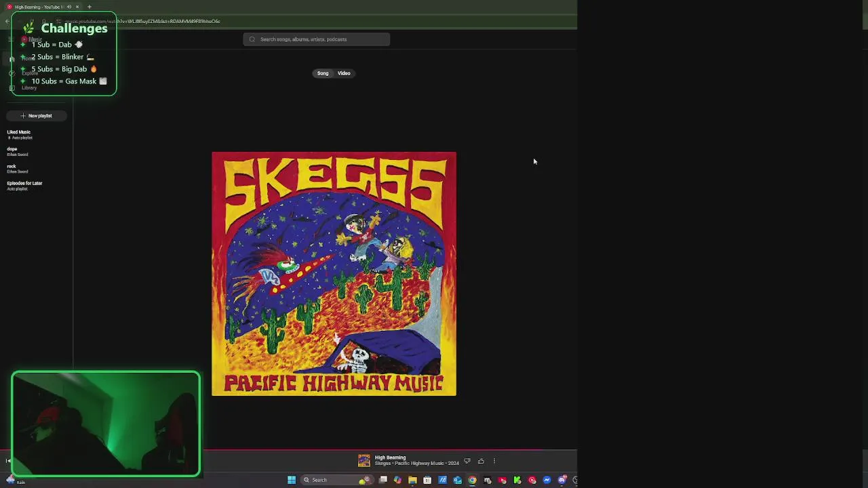Click the Skegss album cover artwork
Viewport: 868px width, 488px height.
334,274
